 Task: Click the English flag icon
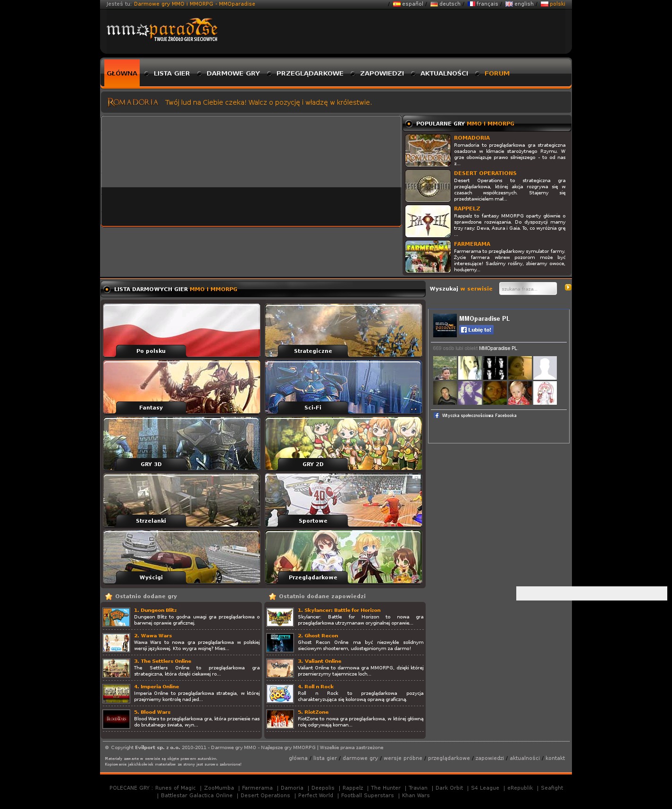[x=509, y=4]
